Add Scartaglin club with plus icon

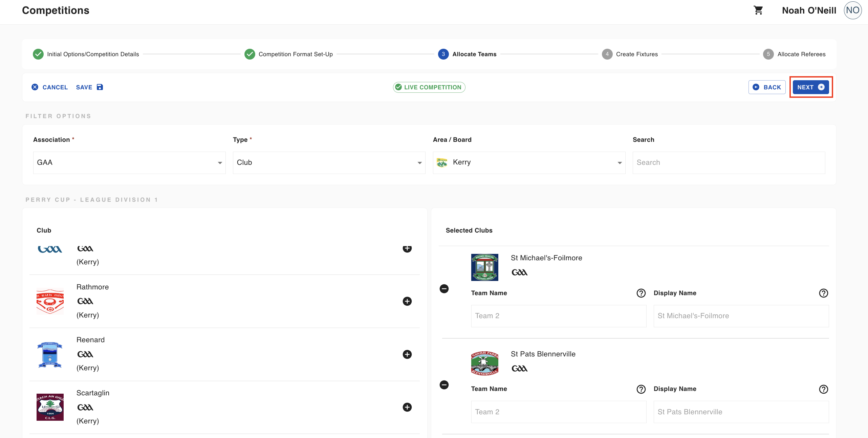tap(407, 407)
